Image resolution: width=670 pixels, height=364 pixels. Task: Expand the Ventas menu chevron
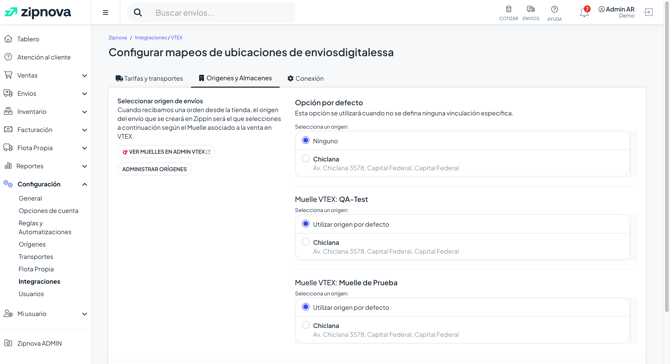[85, 76]
